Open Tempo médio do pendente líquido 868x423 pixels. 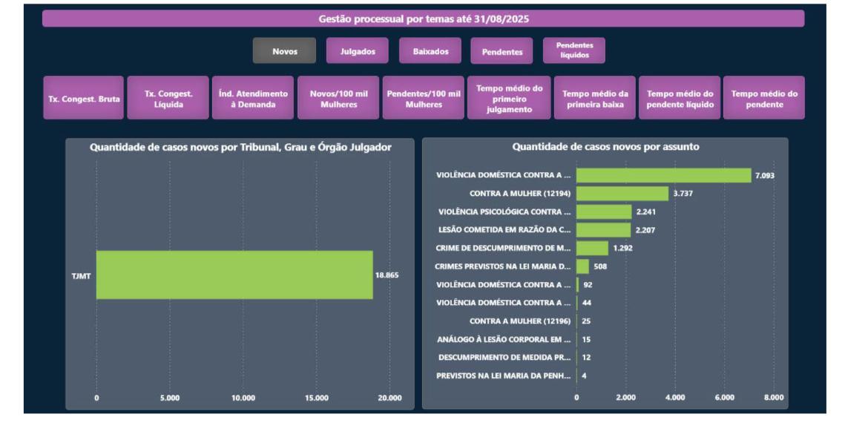pyautogui.click(x=680, y=98)
